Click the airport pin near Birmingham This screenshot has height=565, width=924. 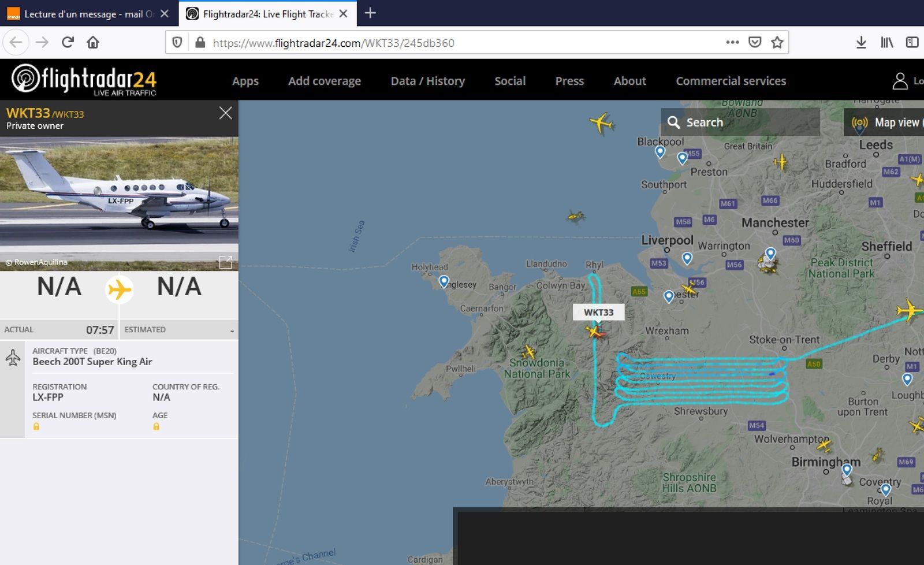click(847, 470)
